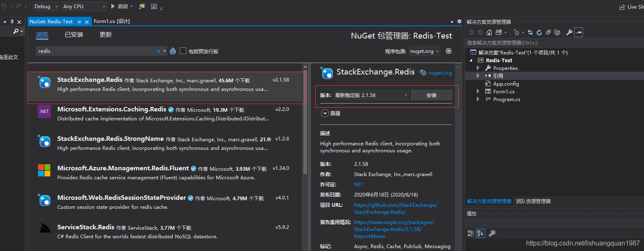Expand the Form1.cs tree node
This screenshot has width=644, height=251.
(x=478, y=92)
